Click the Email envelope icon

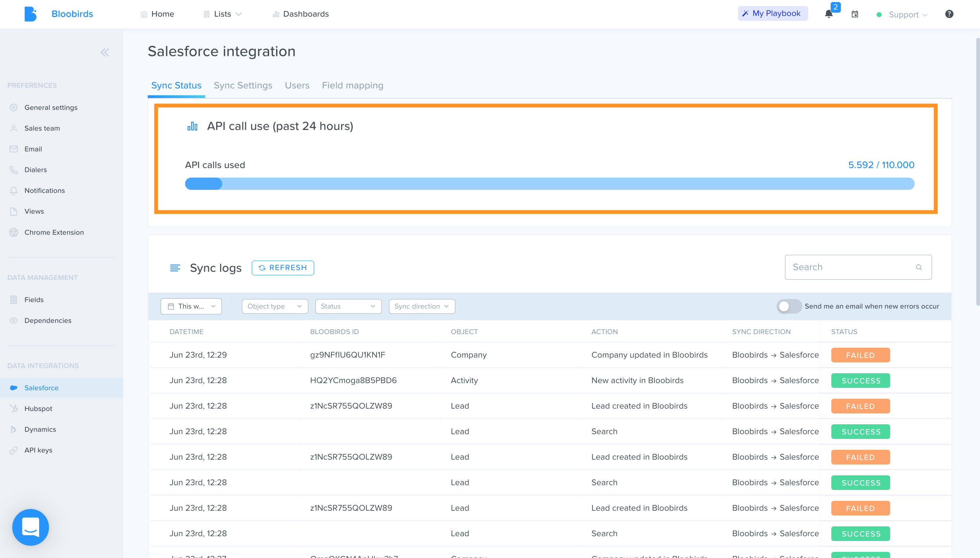[x=14, y=149]
